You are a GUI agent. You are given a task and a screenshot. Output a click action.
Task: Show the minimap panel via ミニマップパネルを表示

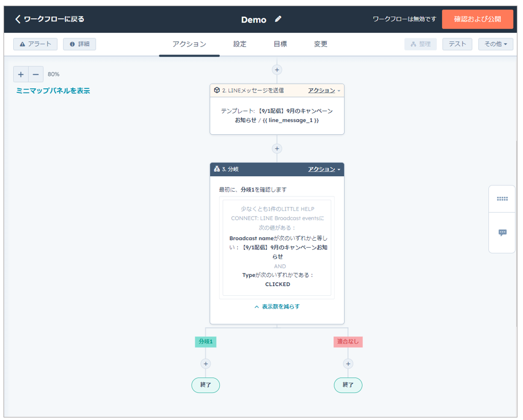point(53,91)
